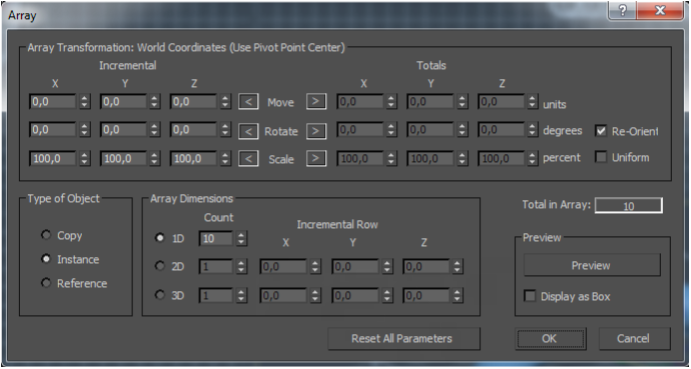Screen dimensions: 691x369
Task: Click the 2D Incremental Row X field
Action: point(284,267)
